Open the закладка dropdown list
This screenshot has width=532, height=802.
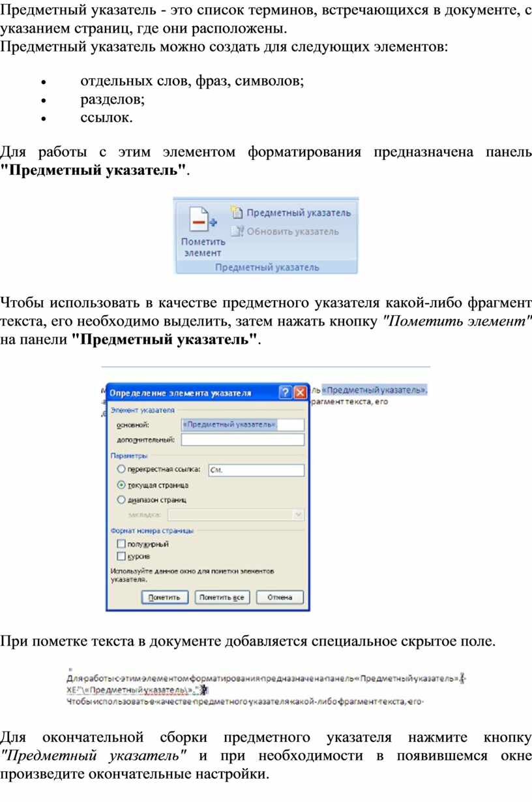pyautogui.click(x=299, y=515)
